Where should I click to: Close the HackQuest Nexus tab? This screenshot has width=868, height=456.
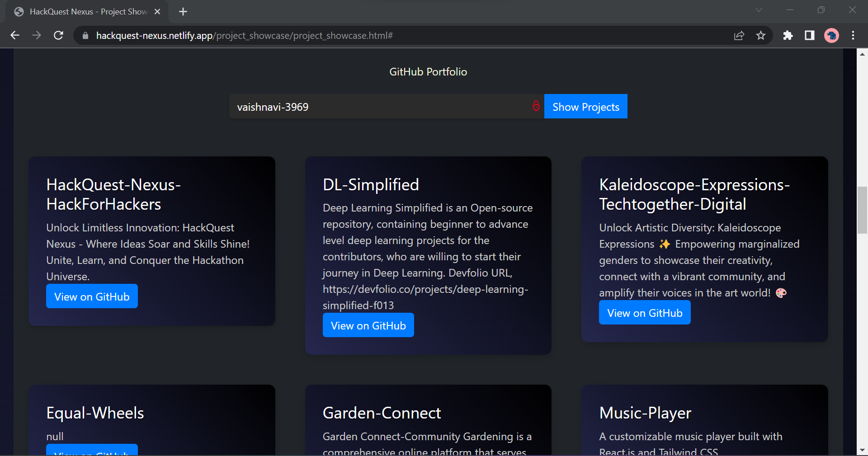pos(157,12)
